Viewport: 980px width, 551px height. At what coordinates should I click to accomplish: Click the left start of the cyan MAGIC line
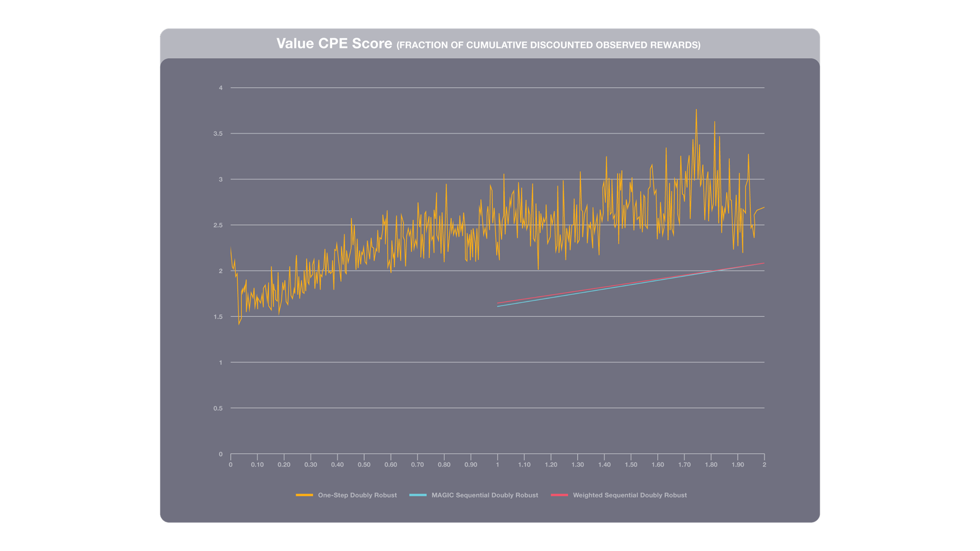coord(498,306)
